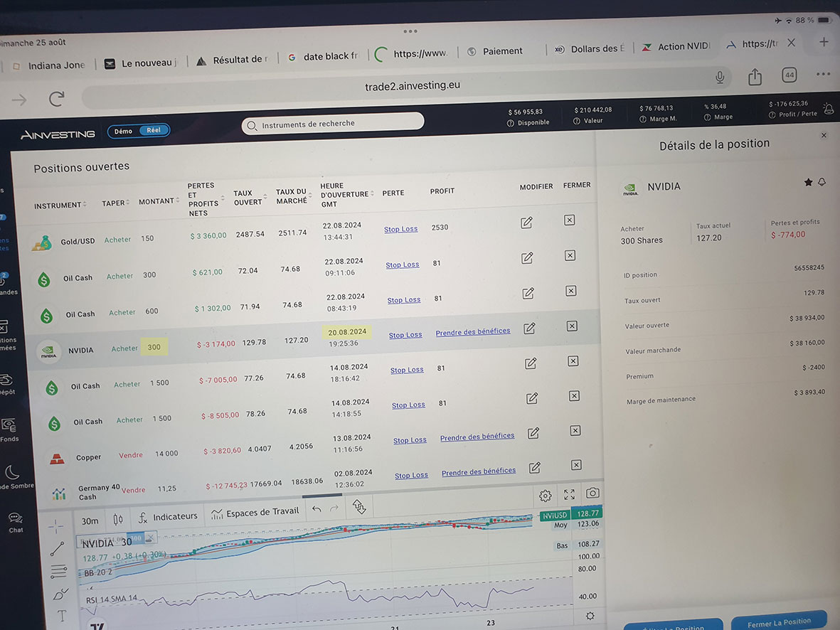
Task: Close the NVIDIA position using X icon
Action: (572, 326)
